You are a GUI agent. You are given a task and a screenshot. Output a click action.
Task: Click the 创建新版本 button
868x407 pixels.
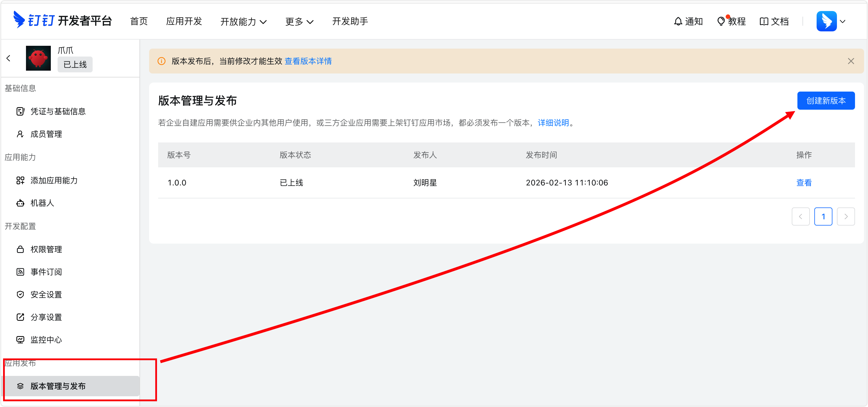pos(826,101)
